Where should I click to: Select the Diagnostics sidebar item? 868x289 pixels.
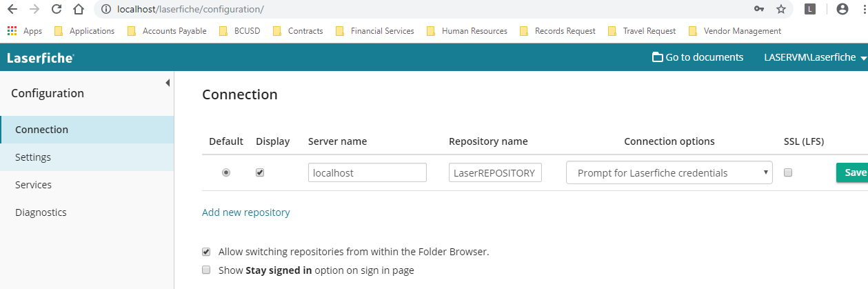pyautogui.click(x=87, y=212)
